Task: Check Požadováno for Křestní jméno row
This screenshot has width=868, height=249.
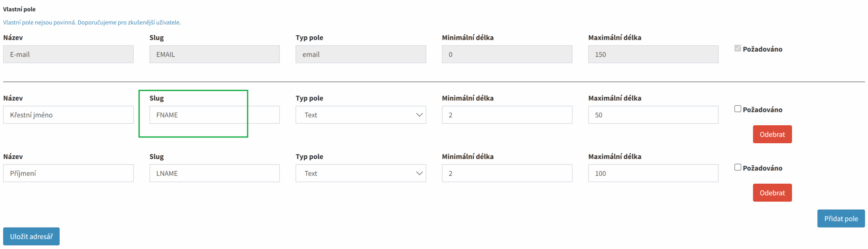Action: tap(737, 109)
